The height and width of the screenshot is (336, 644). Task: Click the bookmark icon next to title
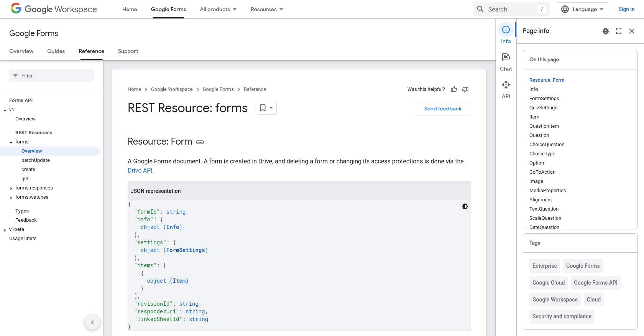coord(263,108)
